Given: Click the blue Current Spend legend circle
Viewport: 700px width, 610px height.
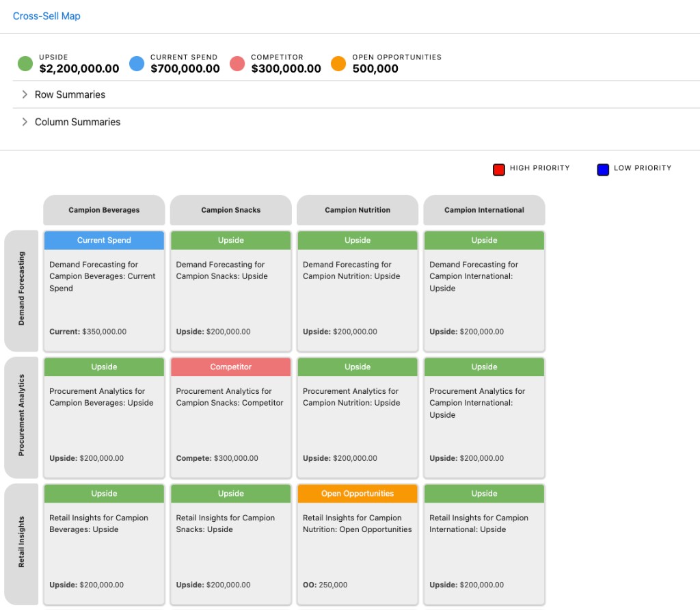Looking at the screenshot, I should [x=137, y=64].
